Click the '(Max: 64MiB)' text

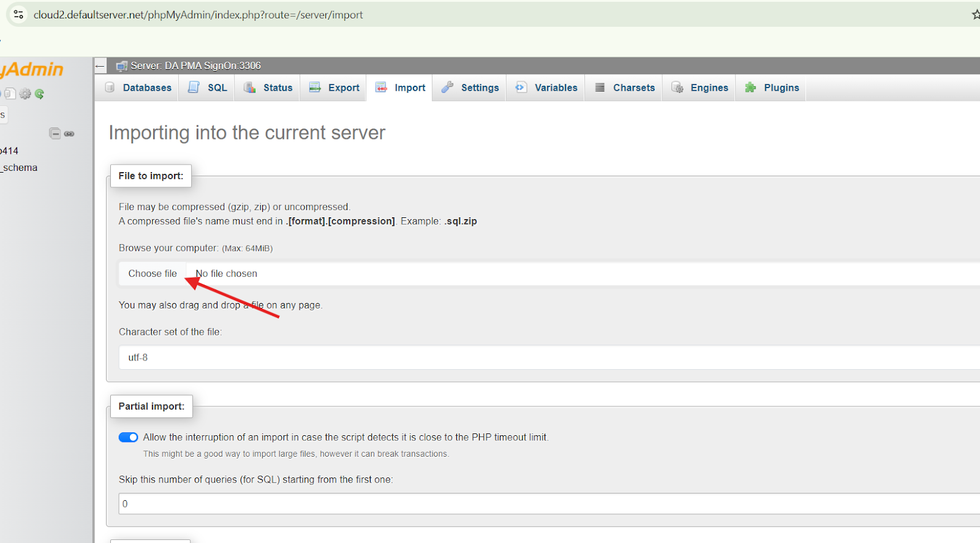coord(247,249)
